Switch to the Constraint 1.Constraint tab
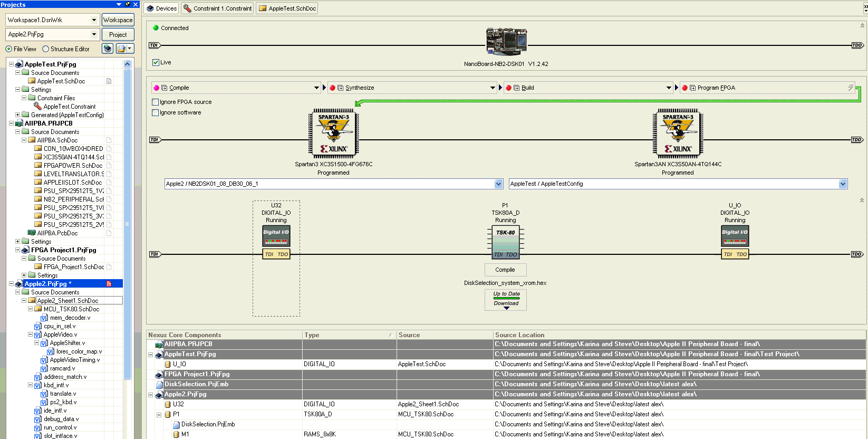868x439 pixels. click(x=217, y=8)
